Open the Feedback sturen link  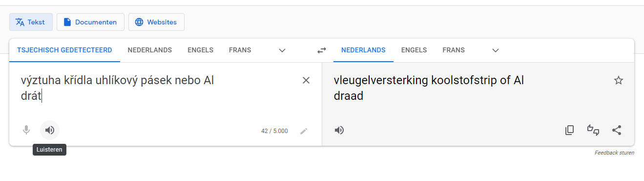614,153
